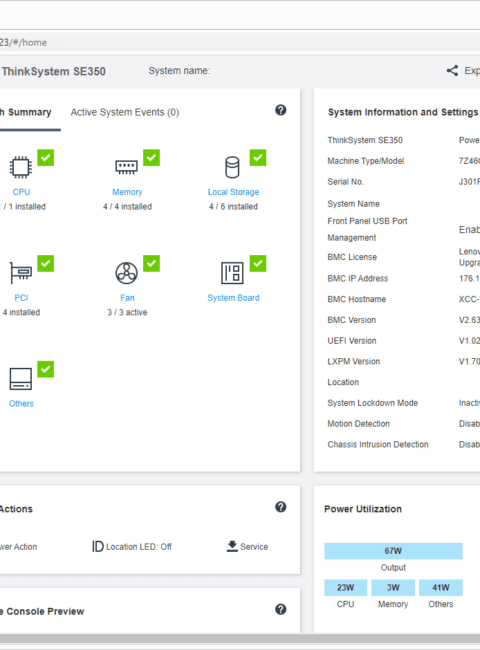Click the LXPM Version row label
The height and width of the screenshot is (650, 480).
tap(354, 361)
